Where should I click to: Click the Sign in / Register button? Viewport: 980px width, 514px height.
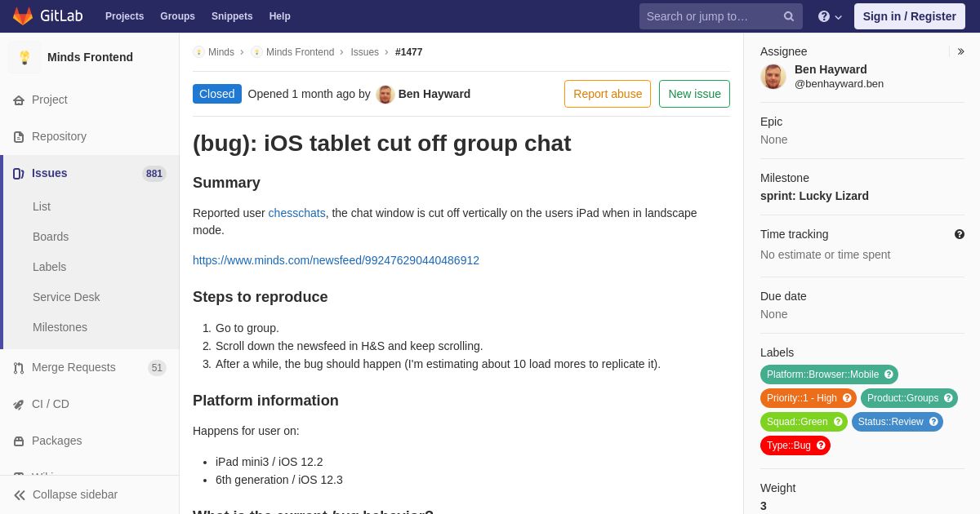(x=909, y=16)
